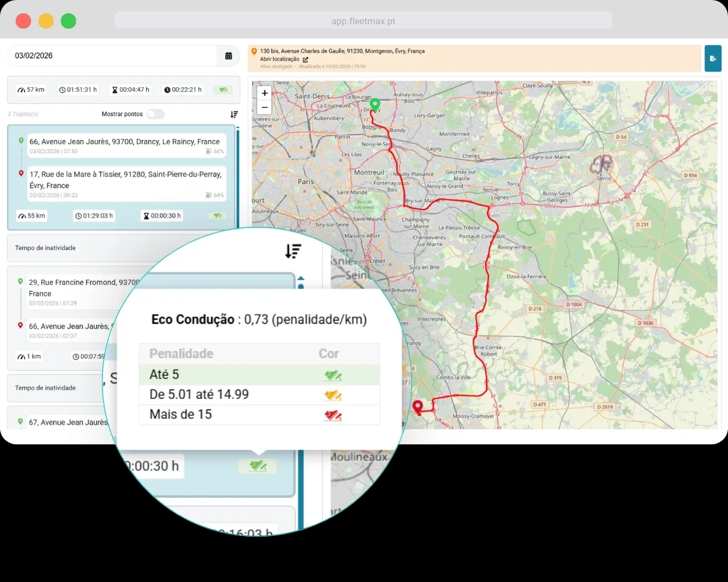Click the 55 km trip distance badge

32,216
